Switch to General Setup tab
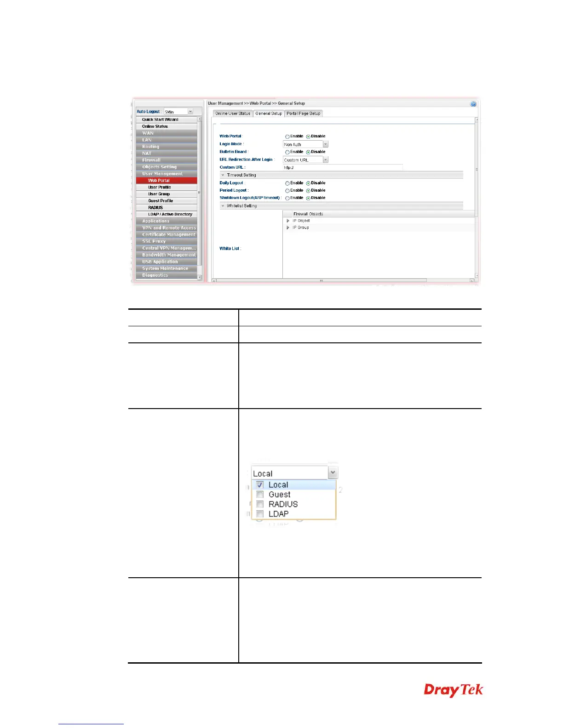 (x=269, y=114)
